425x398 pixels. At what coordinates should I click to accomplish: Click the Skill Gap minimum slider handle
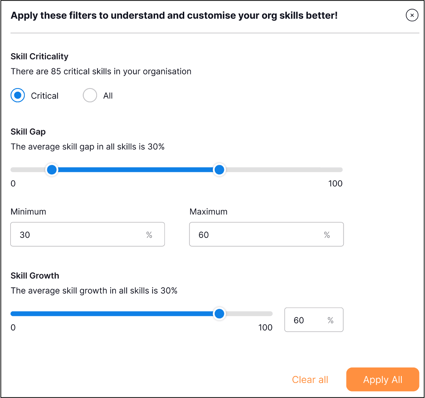point(52,170)
